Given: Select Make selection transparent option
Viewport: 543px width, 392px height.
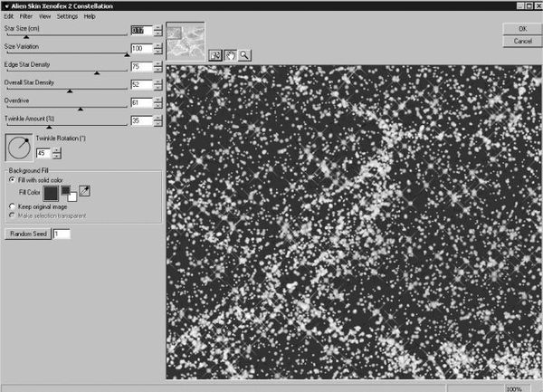Looking at the screenshot, I should click(x=12, y=214).
